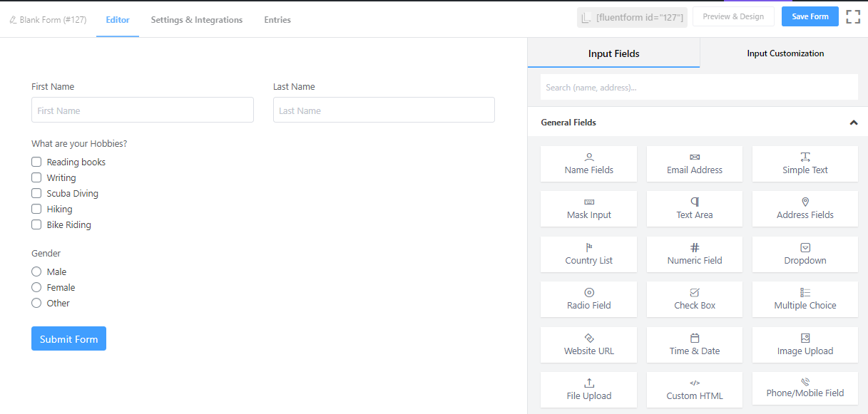The height and width of the screenshot is (414, 868).
Task: Add the Name Fields input
Action: tap(588, 164)
